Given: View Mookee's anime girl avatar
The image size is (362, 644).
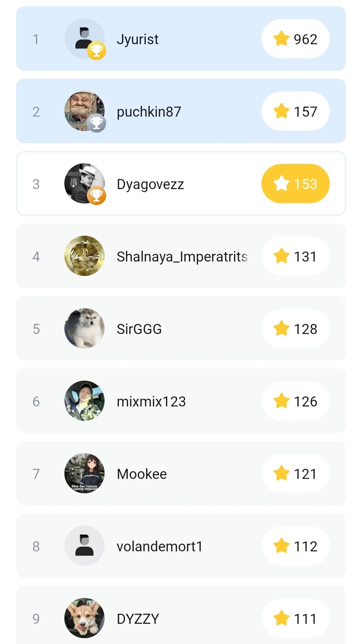Looking at the screenshot, I should 84,473.
